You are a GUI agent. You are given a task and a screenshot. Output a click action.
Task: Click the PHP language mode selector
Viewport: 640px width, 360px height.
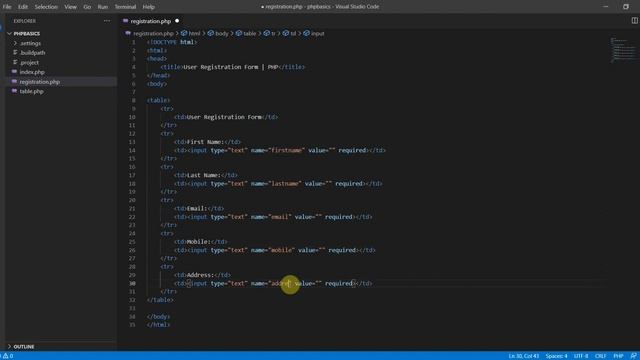click(x=618, y=356)
